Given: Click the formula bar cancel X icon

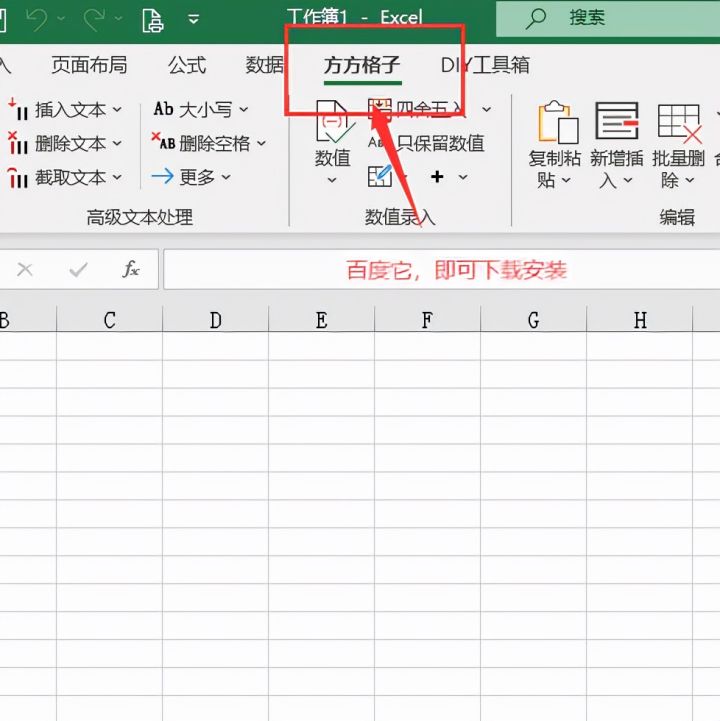Looking at the screenshot, I should pyautogui.click(x=25, y=269).
